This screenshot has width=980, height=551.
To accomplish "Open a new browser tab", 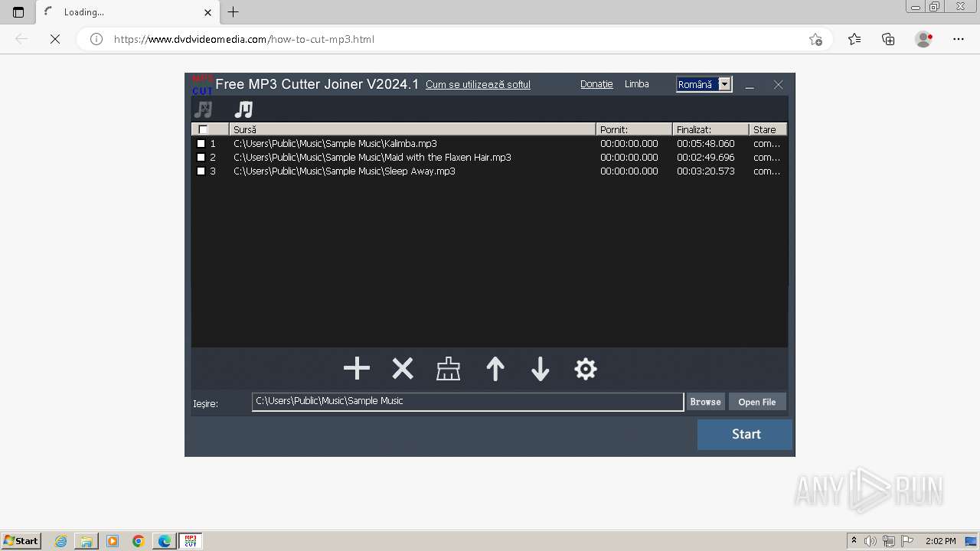I will pyautogui.click(x=234, y=11).
